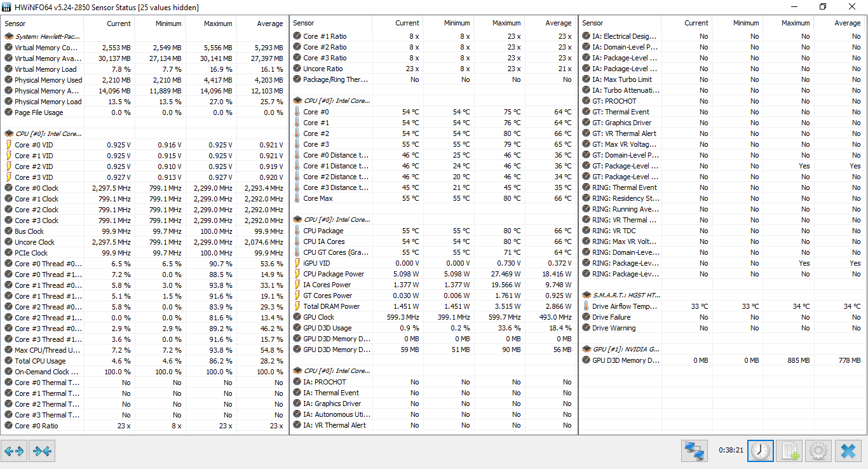The image size is (868, 469).
Task: Click the Drive Airflow Temperature thermometer icon
Action: (587, 306)
